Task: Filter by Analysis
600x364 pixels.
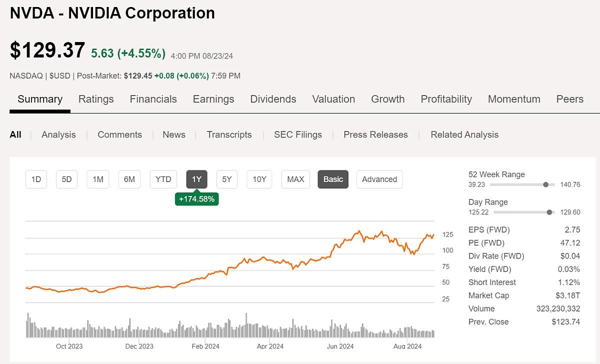Action: click(58, 134)
